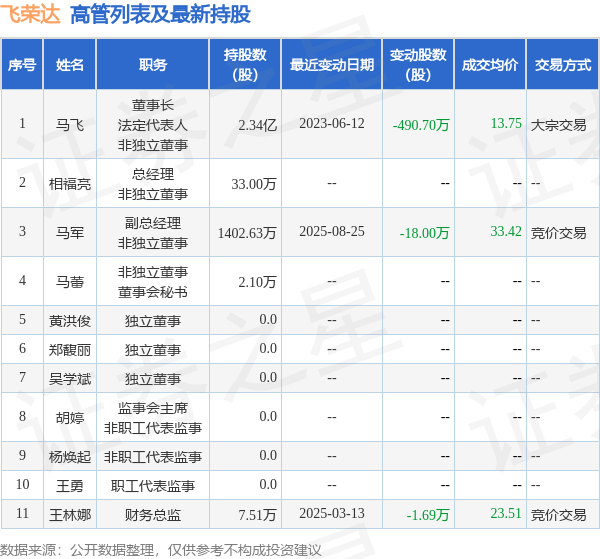Click holdings value 2.34亿
Screen dimensions: 600x559
[x=257, y=125]
